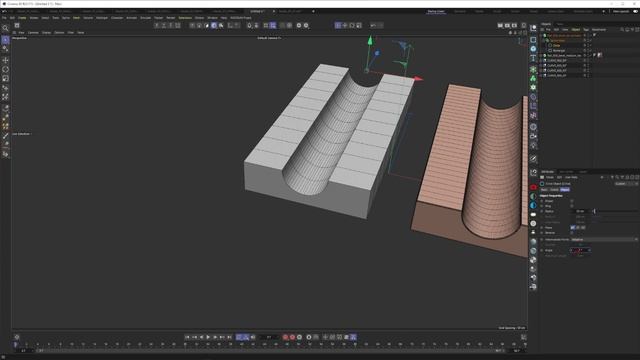
Task: Lock the X axis in top toolbar
Action: click(x=157, y=25)
